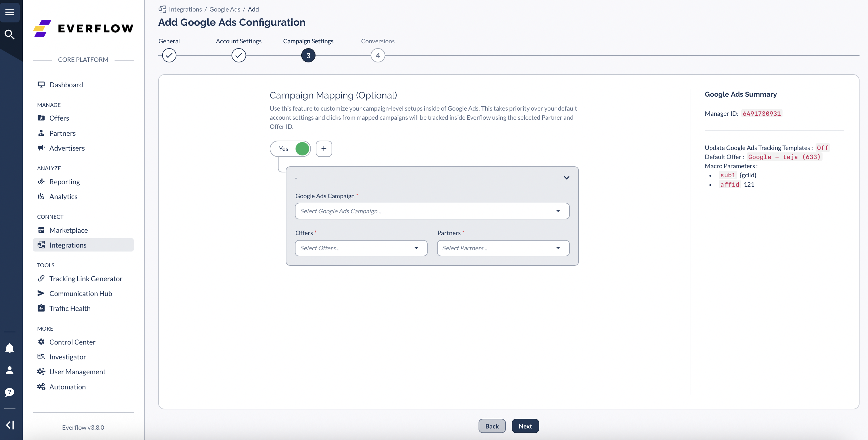Click the Offers dropdown caret
This screenshot has height=440, width=868.
(416, 248)
